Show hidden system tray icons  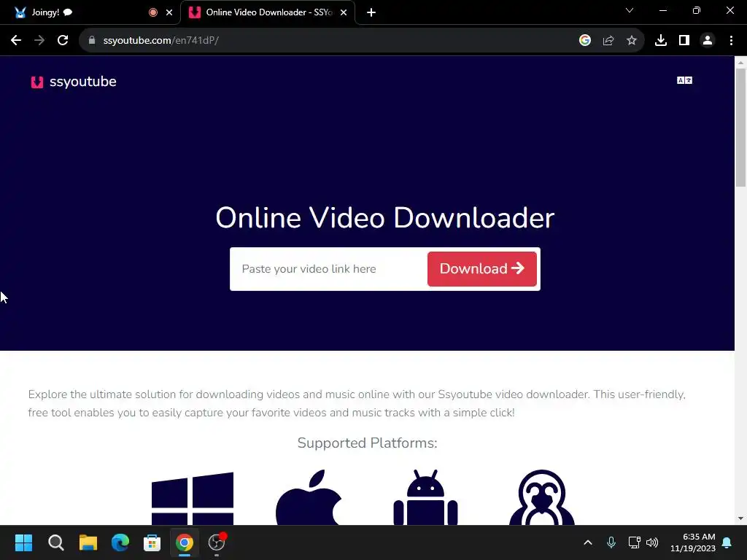tap(588, 542)
